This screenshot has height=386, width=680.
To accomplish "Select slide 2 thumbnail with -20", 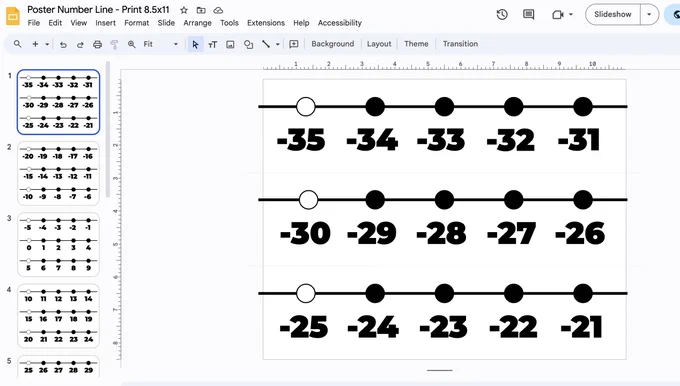I will coord(59,173).
